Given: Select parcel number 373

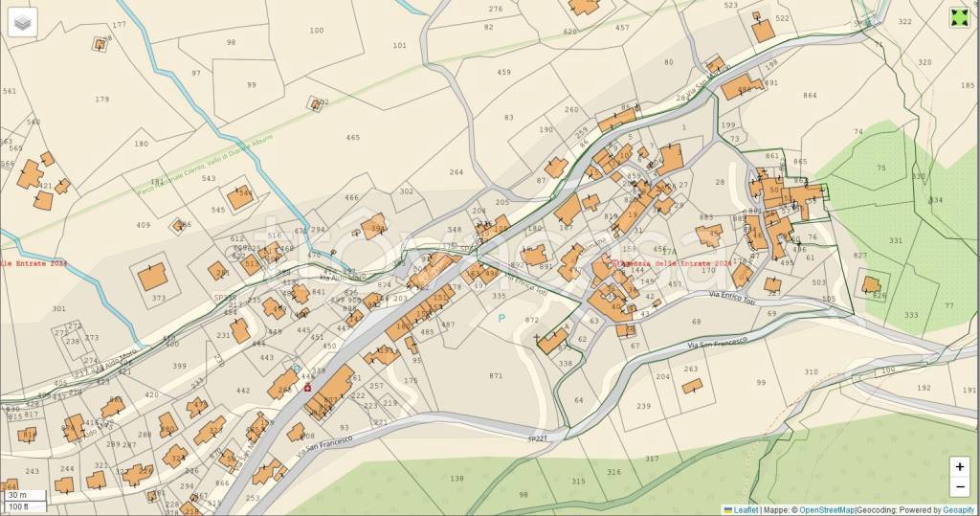Looking at the screenshot, I should (159, 299).
